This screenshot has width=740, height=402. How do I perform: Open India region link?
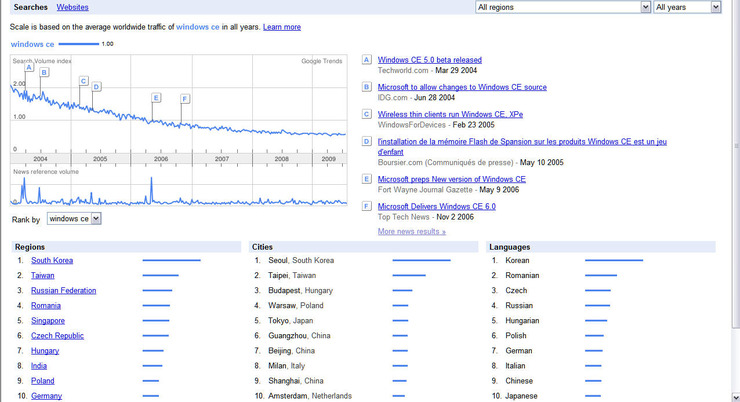pos(39,366)
